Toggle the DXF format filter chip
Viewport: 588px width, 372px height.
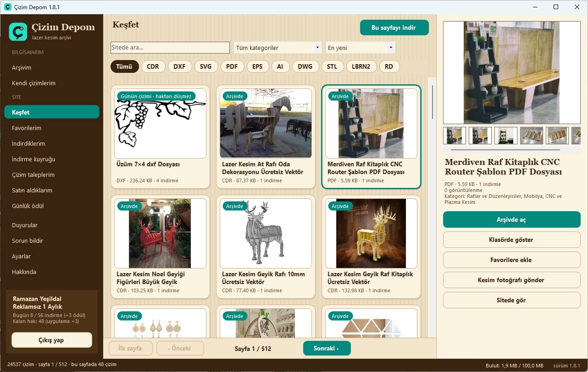(x=179, y=66)
